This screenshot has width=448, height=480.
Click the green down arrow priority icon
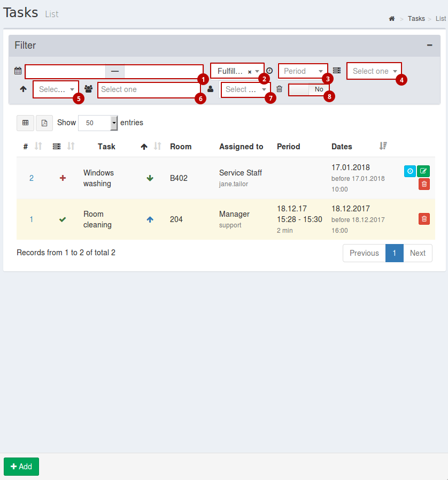click(150, 178)
